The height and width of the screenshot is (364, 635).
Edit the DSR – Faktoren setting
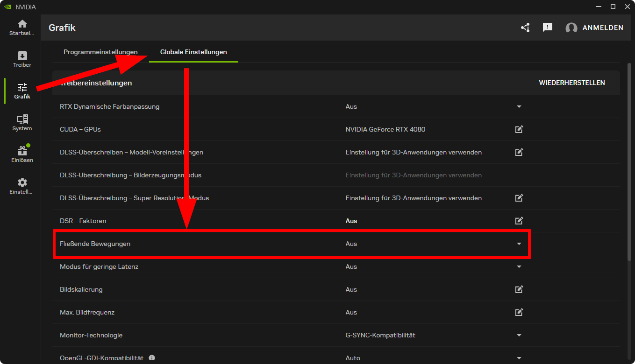tap(519, 221)
